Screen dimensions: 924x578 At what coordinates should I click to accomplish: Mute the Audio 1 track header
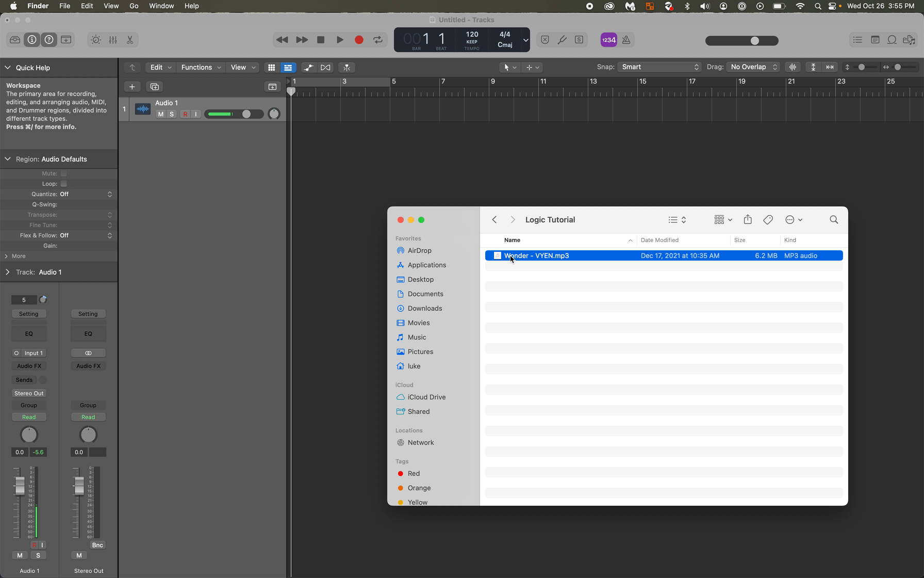click(x=161, y=114)
